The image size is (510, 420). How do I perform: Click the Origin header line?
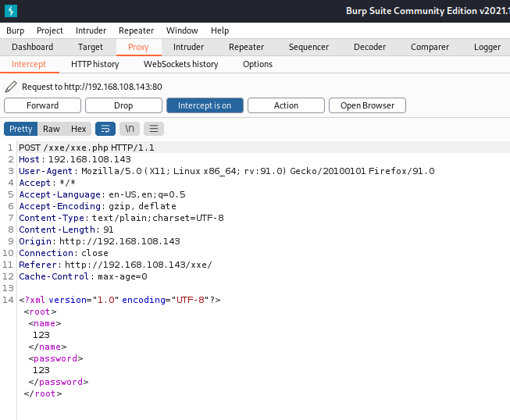coord(99,241)
